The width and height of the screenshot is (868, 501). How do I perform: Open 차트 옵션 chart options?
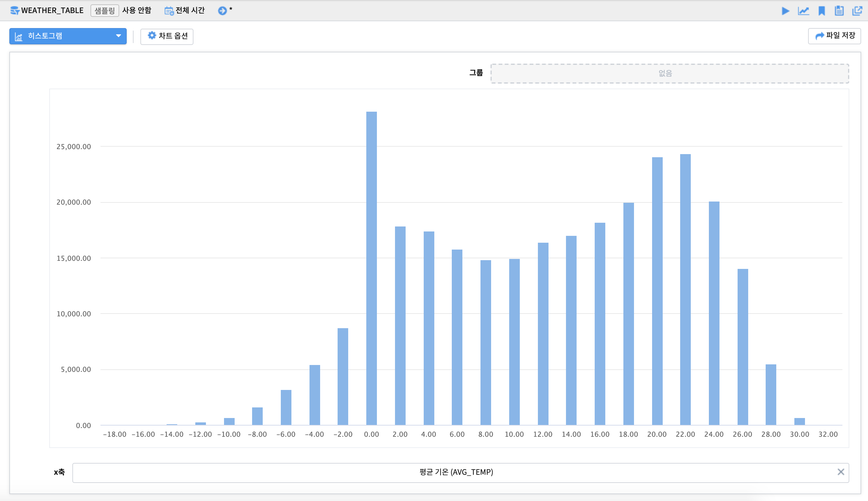pyautogui.click(x=167, y=36)
